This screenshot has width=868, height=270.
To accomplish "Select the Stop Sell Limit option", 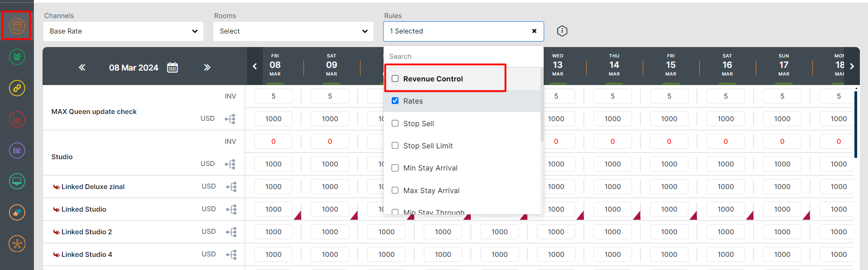I will (x=428, y=146).
